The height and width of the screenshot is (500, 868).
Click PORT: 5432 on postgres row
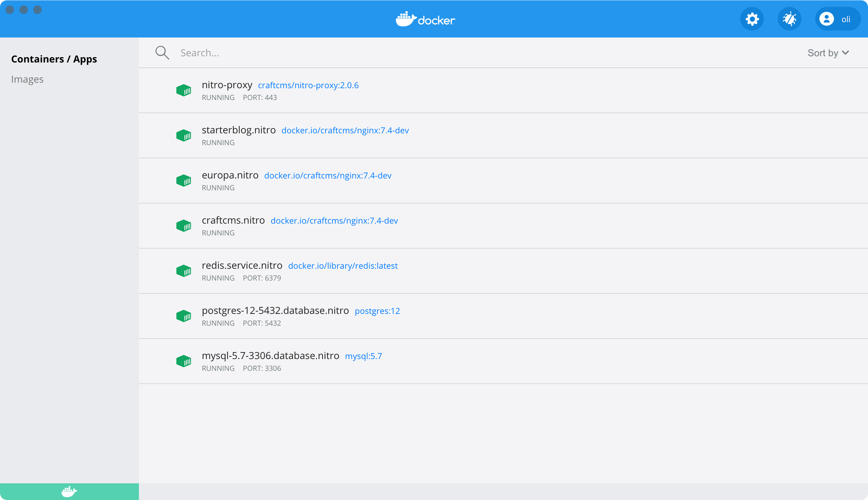click(x=262, y=323)
